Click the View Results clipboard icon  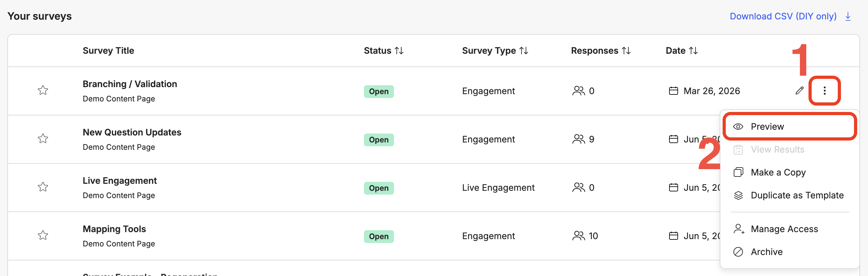coord(738,149)
